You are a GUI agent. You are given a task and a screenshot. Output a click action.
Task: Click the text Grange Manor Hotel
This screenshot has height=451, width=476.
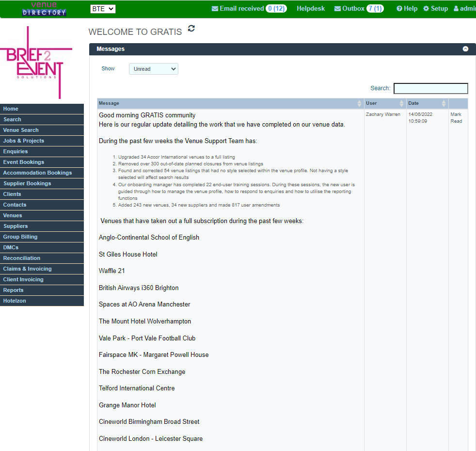[127, 405]
